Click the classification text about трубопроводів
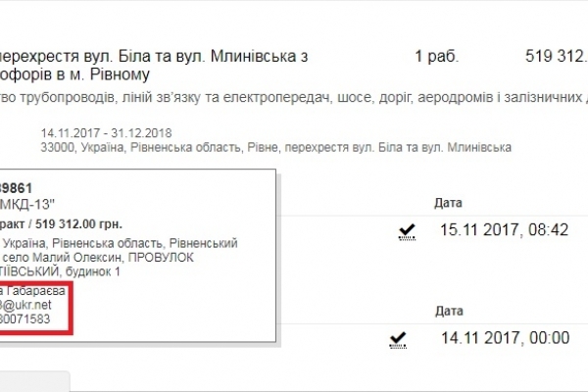The image size is (588, 392). coord(294,97)
